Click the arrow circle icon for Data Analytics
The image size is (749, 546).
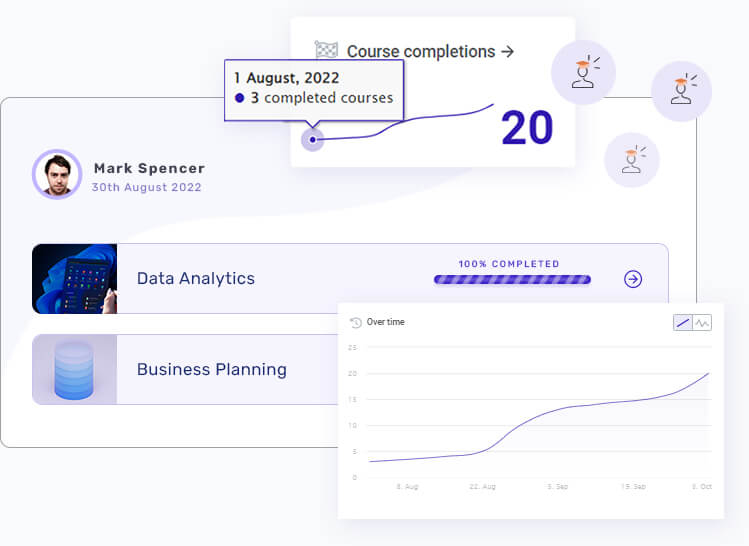click(x=633, y=279)
